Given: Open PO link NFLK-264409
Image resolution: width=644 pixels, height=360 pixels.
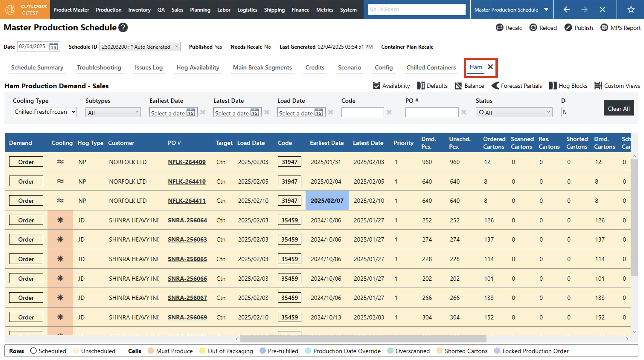Looking at the screenshot, I should [x=186, y=162].
